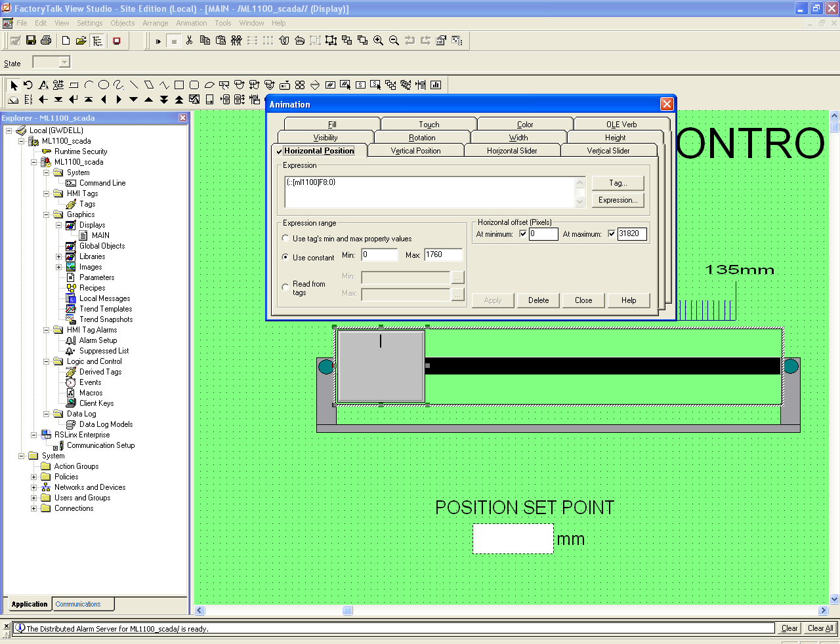Select the Rectangle drawing tool

[179, 85]
